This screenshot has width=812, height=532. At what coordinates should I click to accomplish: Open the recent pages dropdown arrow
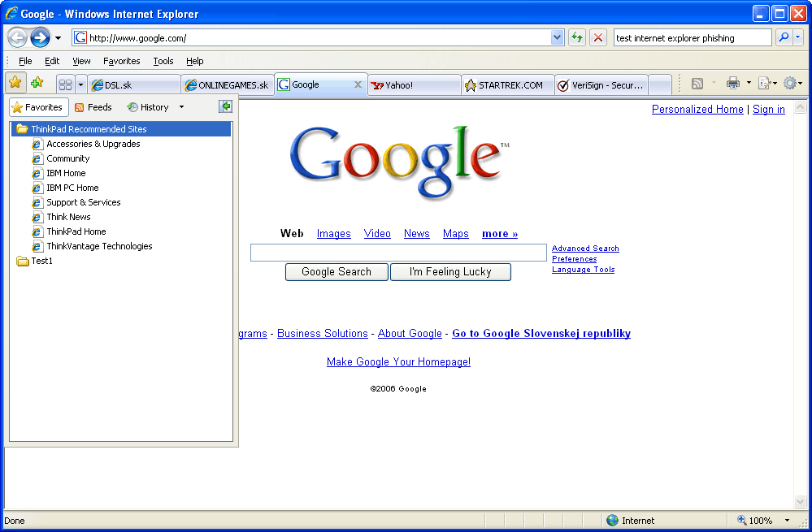pyautogui.click(x=58, y=38)
